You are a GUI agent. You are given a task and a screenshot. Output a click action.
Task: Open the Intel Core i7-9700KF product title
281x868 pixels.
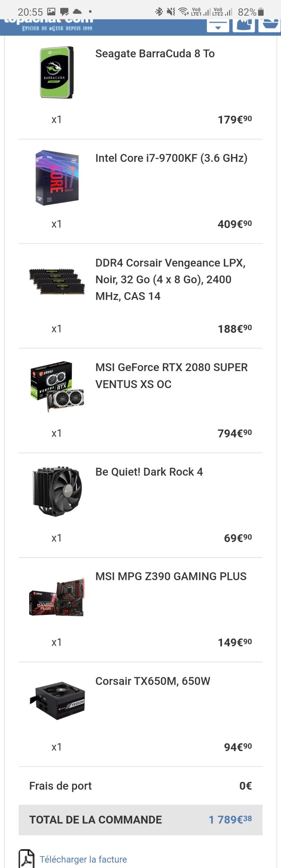(171, 158)
